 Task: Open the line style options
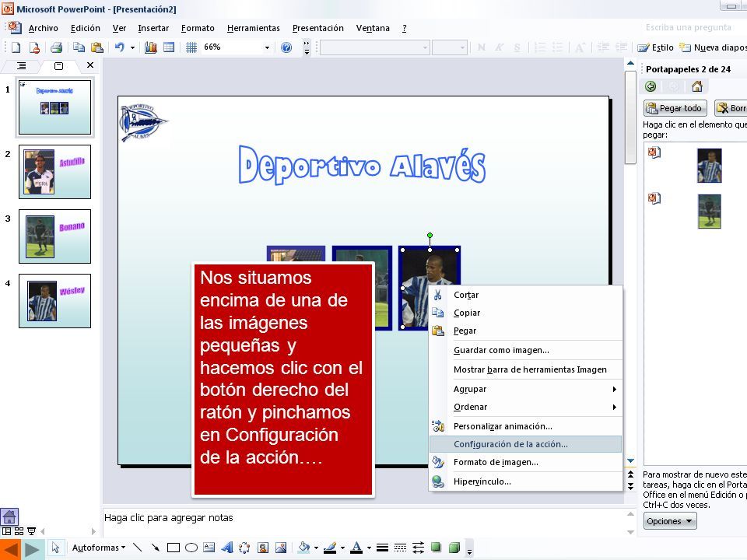pos(382,548)
